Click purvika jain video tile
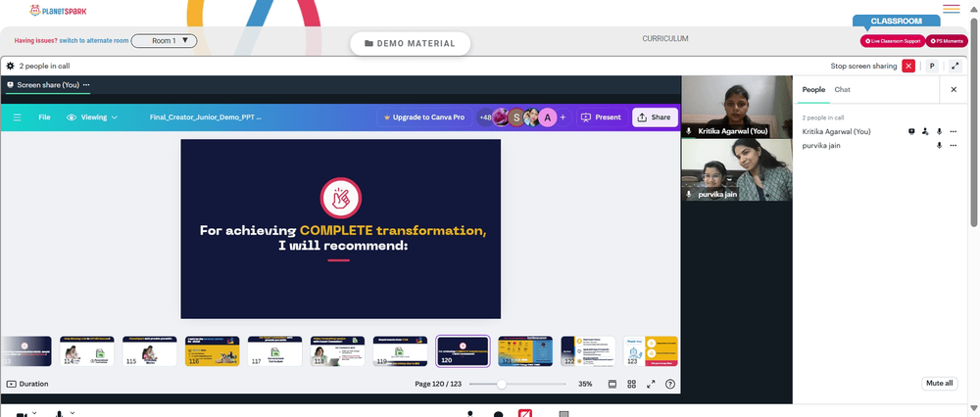Viewport: 980px width, 417px height. tap(737, 169)
